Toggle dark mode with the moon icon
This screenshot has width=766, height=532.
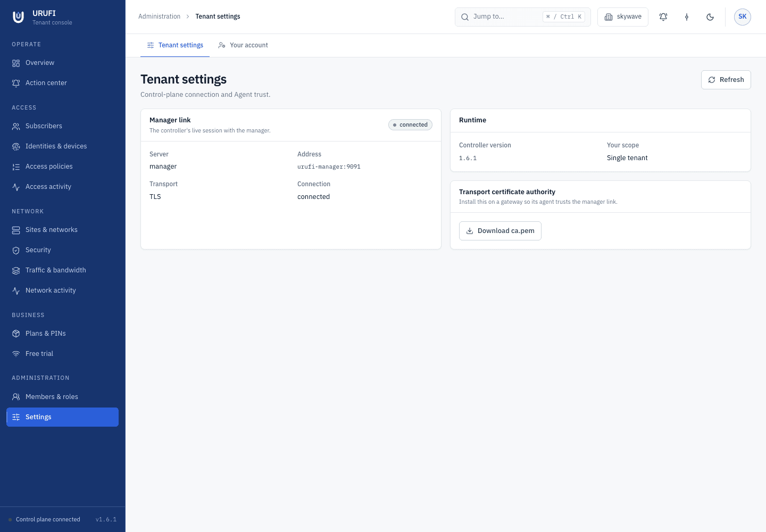pyautogui.click(x=710, y=17)
